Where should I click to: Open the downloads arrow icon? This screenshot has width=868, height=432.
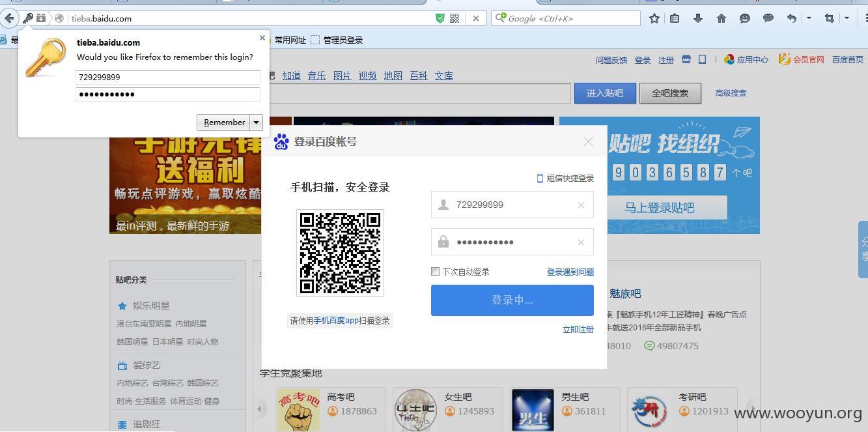(698, 18)
